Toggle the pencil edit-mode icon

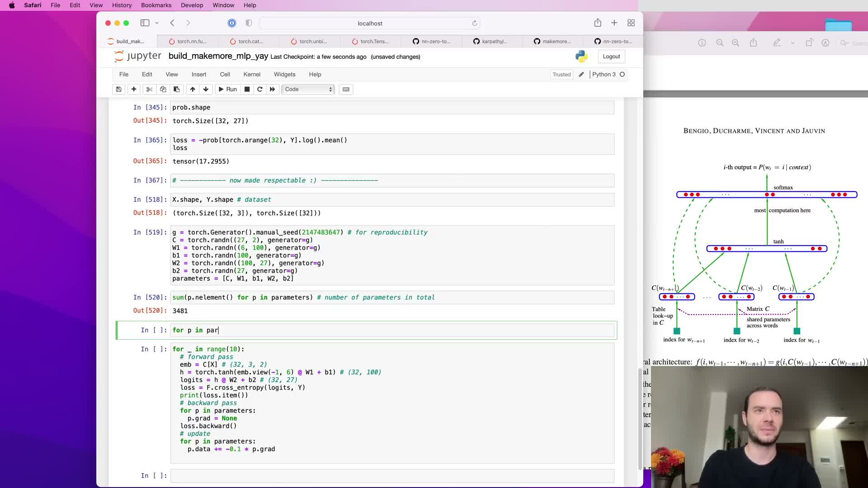click(581, 75)
